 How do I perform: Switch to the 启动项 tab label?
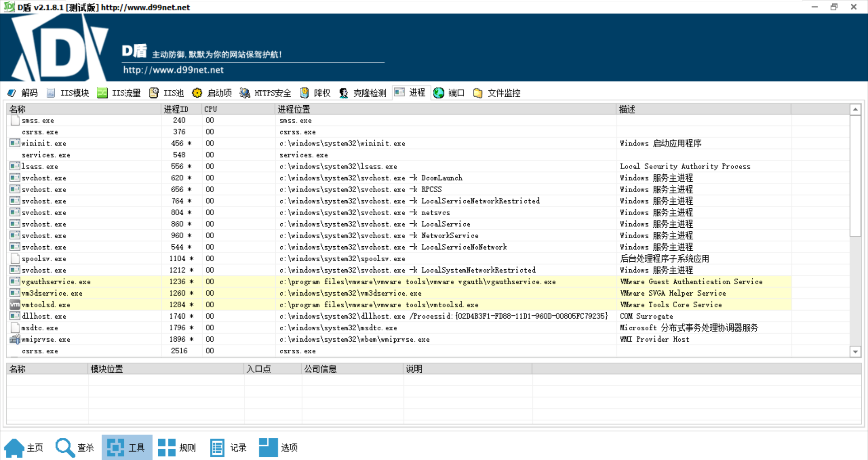219,93
